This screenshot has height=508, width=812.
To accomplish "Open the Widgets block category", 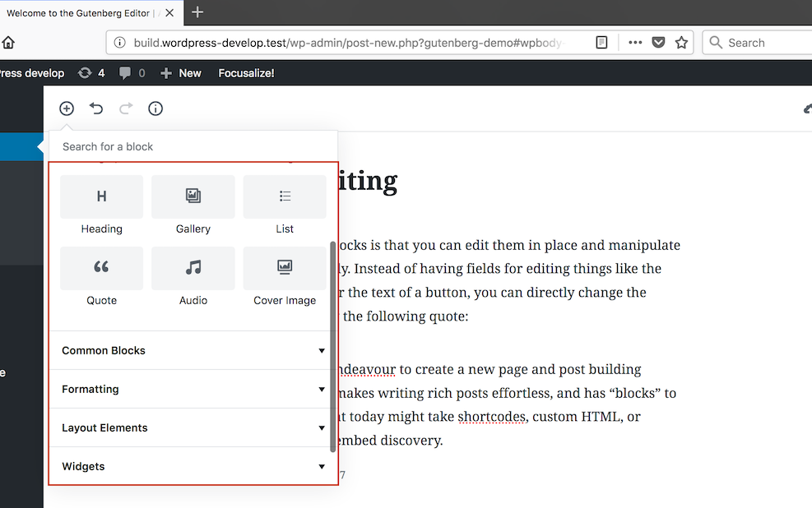I will [x=193, y=466].
